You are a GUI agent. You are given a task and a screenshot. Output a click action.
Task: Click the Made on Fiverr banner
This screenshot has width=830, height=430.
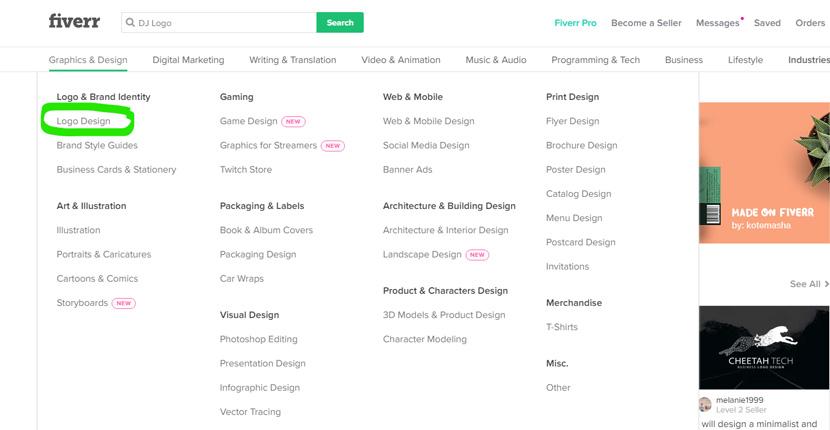coord(764,173)
